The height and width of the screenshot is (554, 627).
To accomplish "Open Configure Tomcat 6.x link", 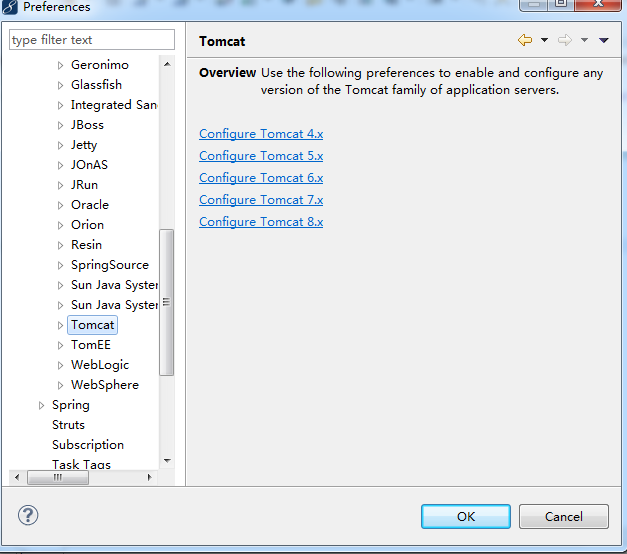I will click(x=261, y=178).
